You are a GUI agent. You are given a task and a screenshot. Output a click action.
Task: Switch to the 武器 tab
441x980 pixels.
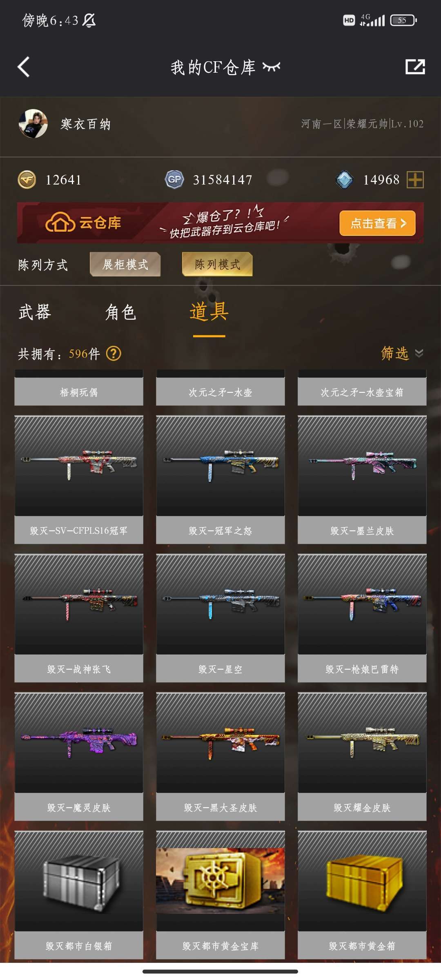(35, 312)
